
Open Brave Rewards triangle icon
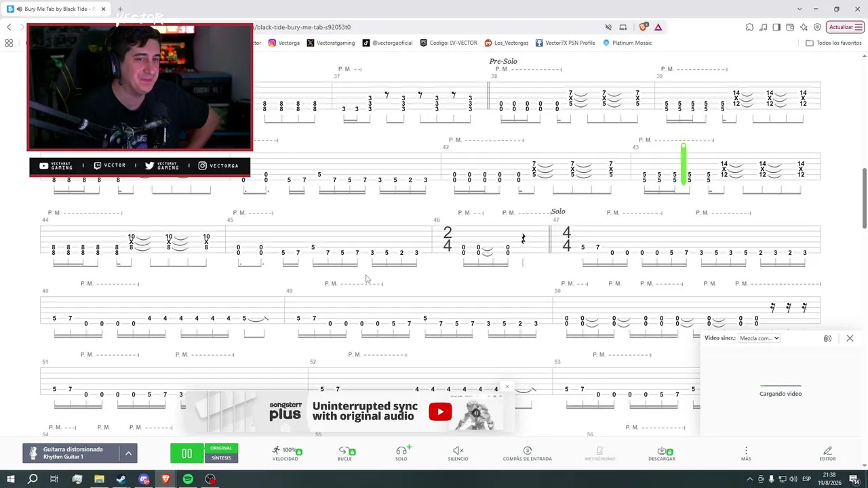click(658, 27)
